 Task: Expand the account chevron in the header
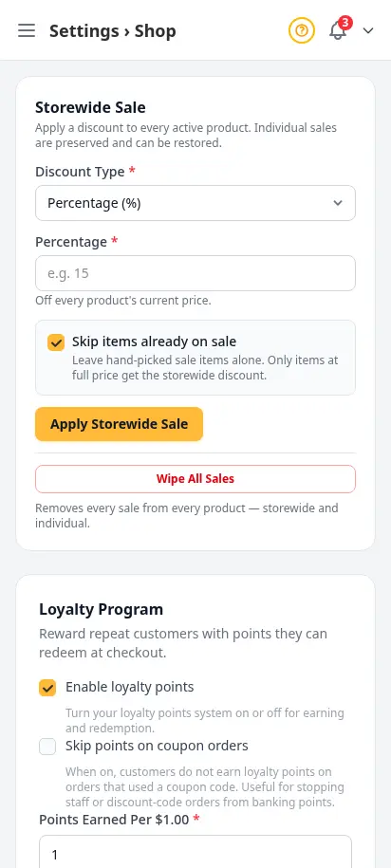coord(368,31)
